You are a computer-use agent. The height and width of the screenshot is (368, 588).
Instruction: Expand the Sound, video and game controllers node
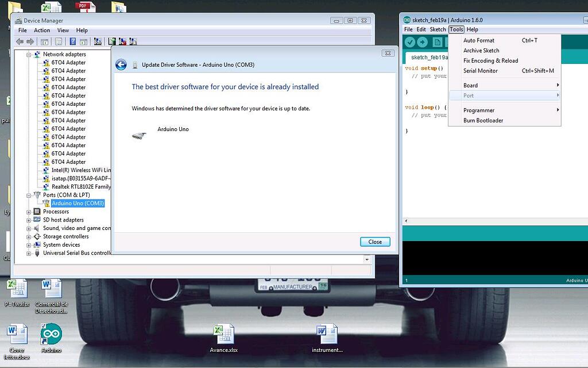coord(29,228)
